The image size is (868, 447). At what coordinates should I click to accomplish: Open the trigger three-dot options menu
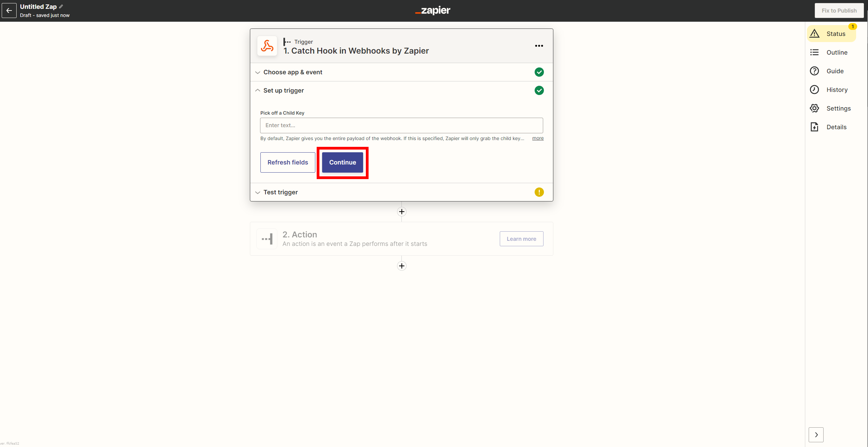pyautogui.click(x=539, y=46)
